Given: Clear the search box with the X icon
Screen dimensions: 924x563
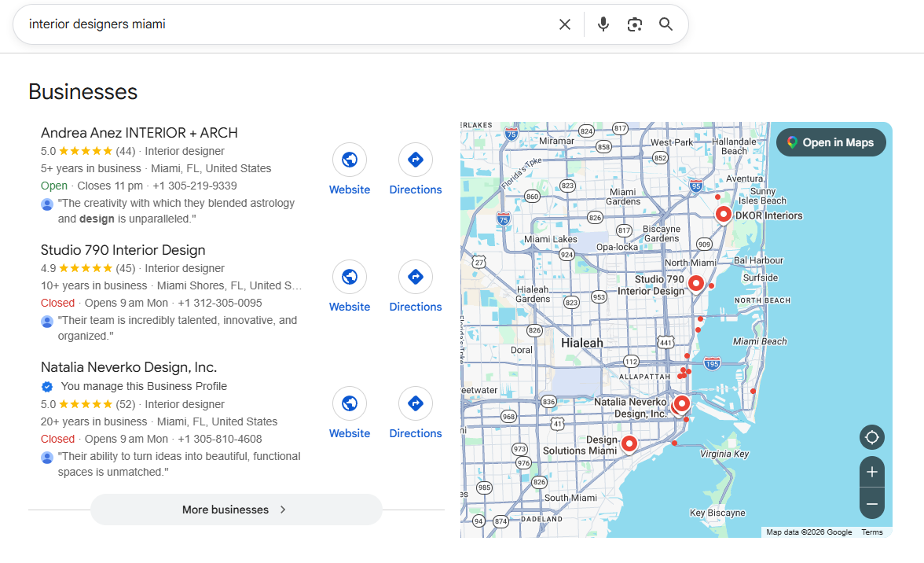Looking at the screenshot, I should [x=564, y=24].
